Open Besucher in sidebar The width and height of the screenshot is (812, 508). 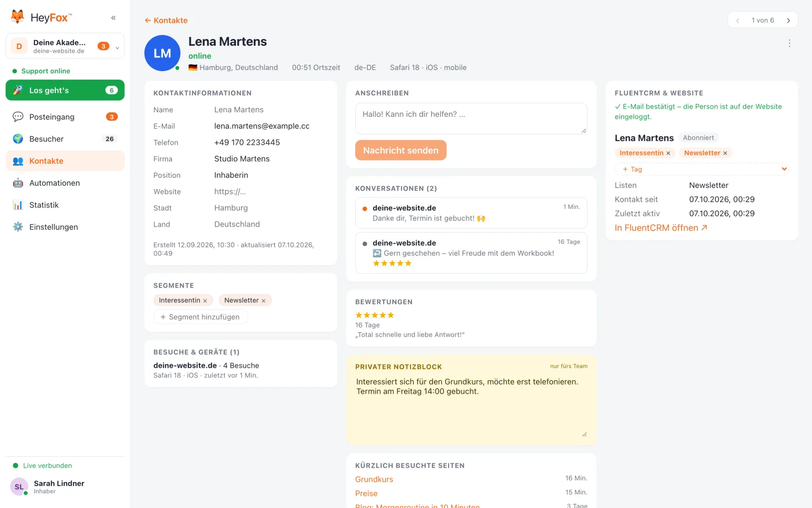point(65,139)
